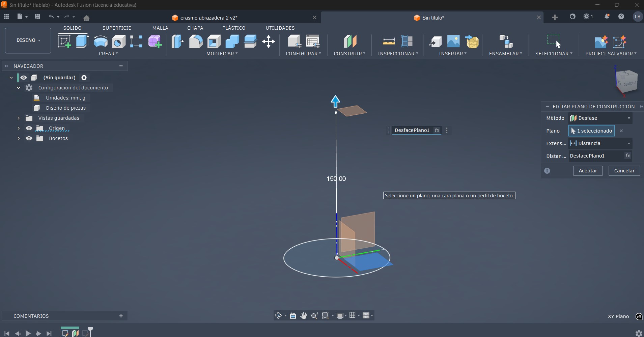Open the Método Desfase dropdown
The height and width of the screenshot is (337, 644).
(600, 118)
